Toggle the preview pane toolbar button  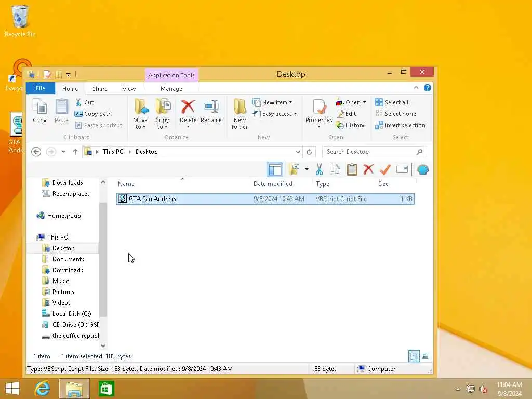275,169
